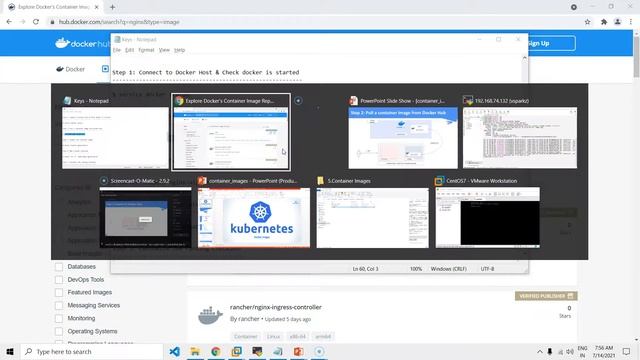Click the PowerPoint icon beside container_images title
640x360 pixels.
[x=202, y=180]
